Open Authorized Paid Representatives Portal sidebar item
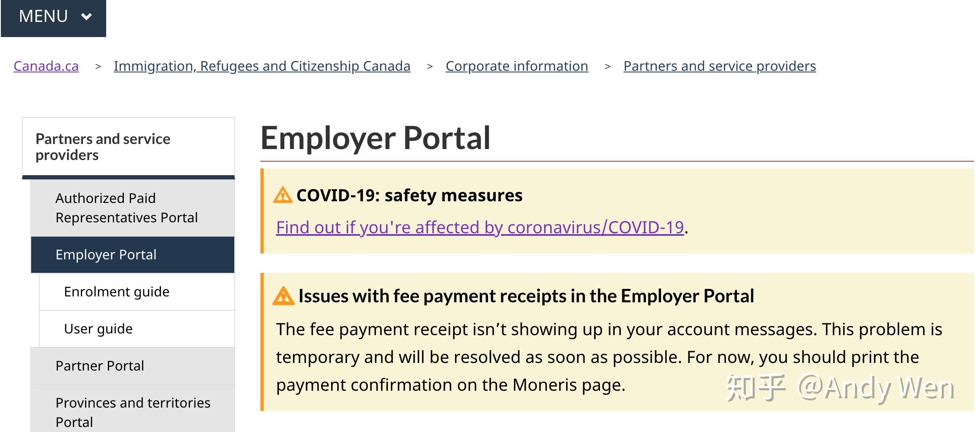980x432 pixels. (x=126, y=208)
